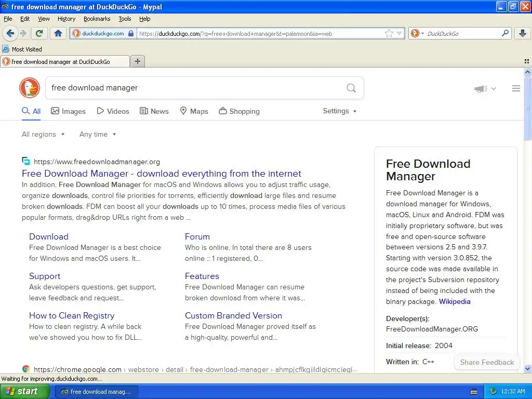Click the scrollbar up arrow
This screenshot has height=399, width=532.
pos(527,72)
